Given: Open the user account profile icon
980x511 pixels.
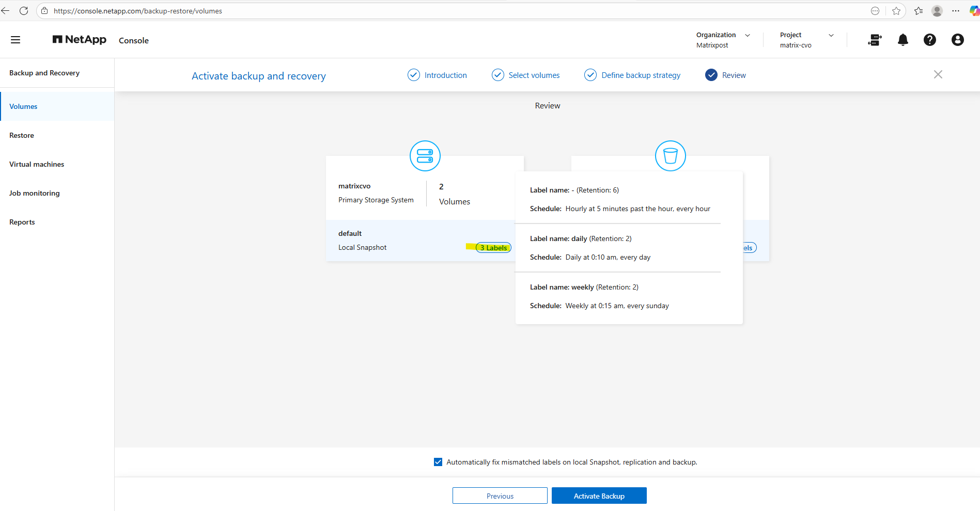Looking at the screenshot, I should pos(957,40).
